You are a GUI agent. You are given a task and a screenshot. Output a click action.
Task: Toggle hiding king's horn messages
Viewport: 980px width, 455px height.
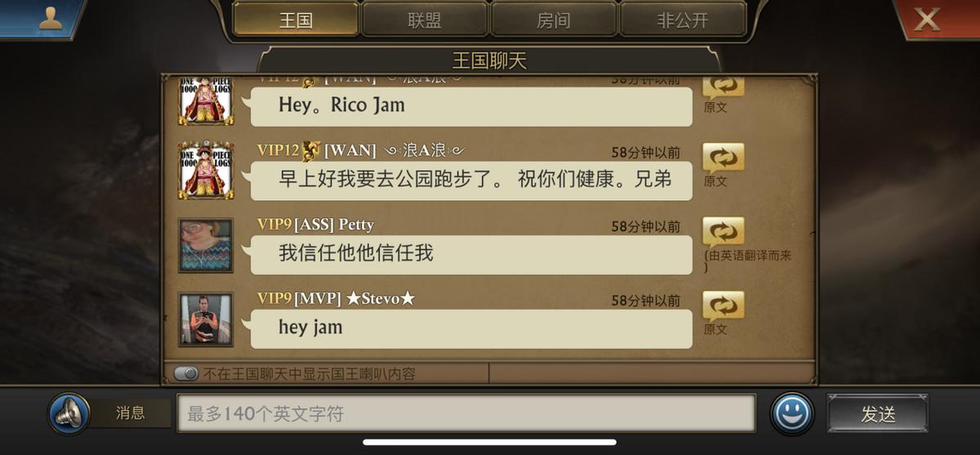point(186,373)
